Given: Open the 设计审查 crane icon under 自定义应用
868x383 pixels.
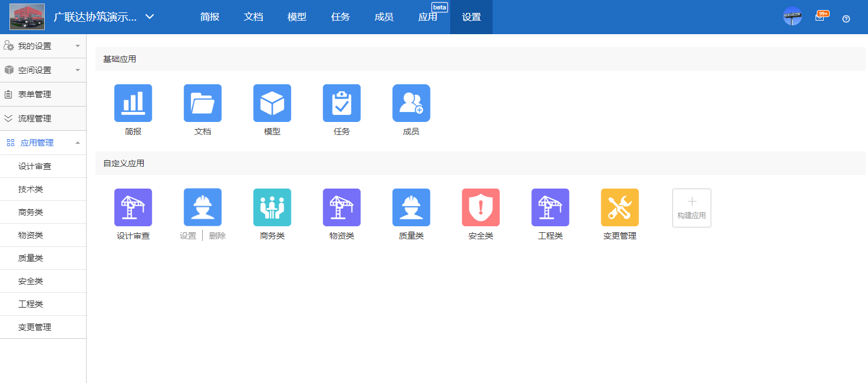Looking at the screenshot, I should (133, 207).
